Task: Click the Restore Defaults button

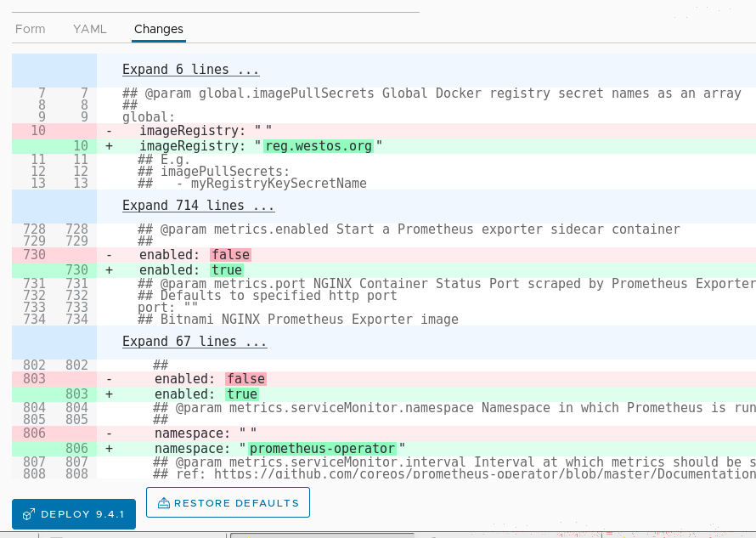Action: (228, 503)
